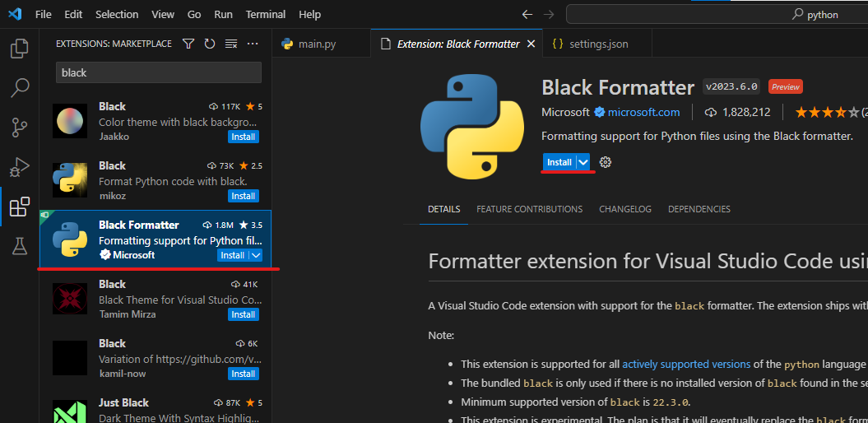Open the Run and Debug view

click(x=20, y=167)
